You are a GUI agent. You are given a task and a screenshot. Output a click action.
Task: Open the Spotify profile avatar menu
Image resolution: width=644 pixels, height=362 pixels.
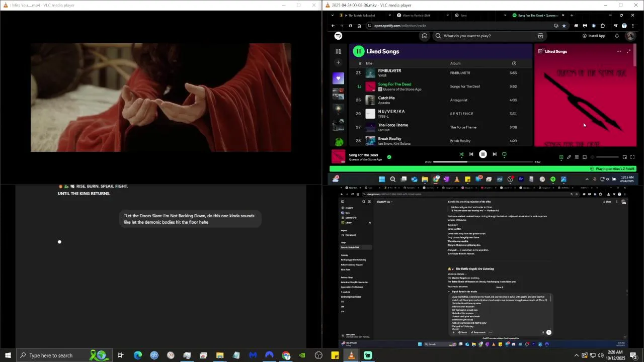(630, 36)
